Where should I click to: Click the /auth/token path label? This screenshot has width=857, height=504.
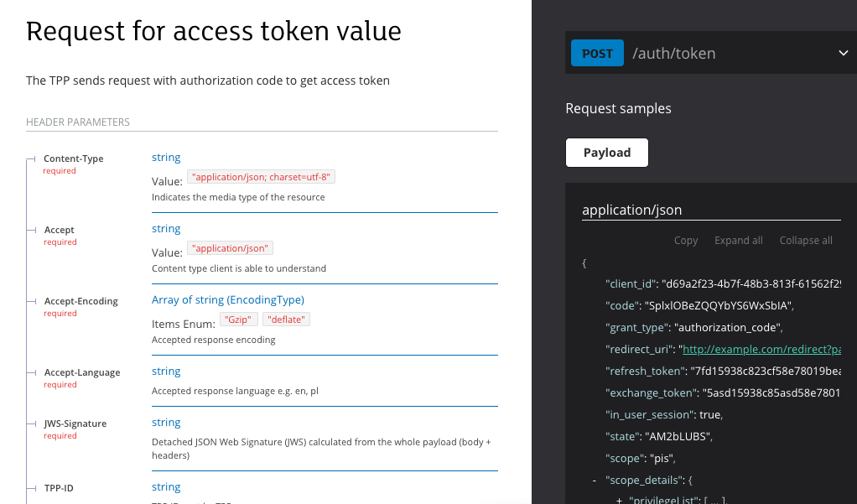point(674,52)
